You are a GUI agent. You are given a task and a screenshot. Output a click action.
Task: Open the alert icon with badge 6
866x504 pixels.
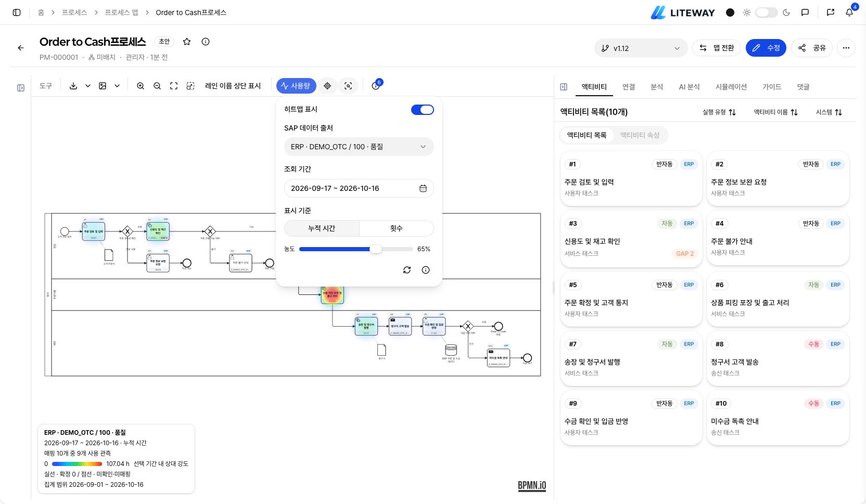(x=376, y=86)
